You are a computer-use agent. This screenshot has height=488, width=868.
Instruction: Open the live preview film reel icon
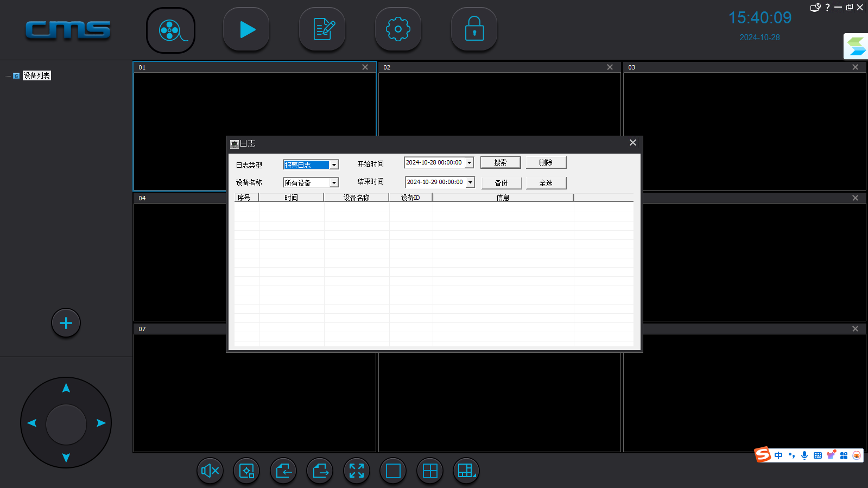(x=170, y=30)
